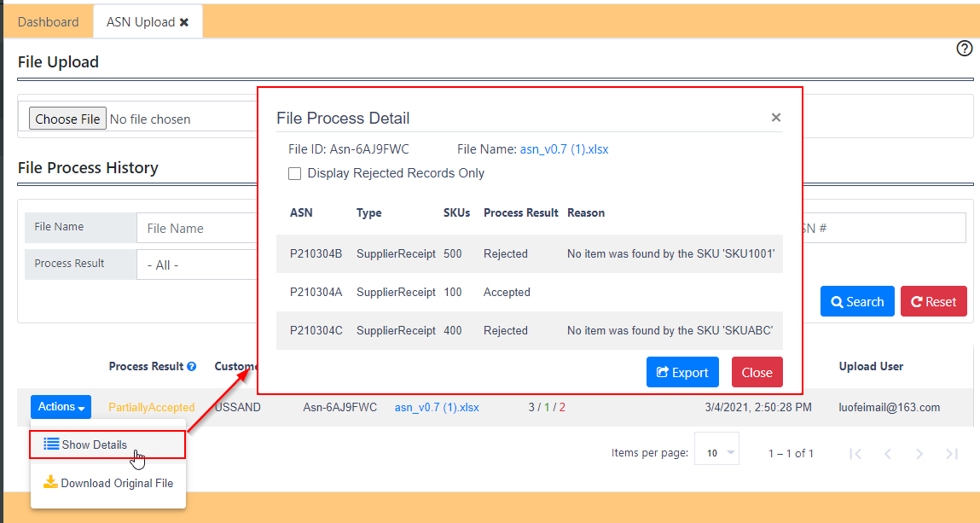This screenshot has height=523, width=980.
Task: Open the help question mark icon
Action: point(965,49)
